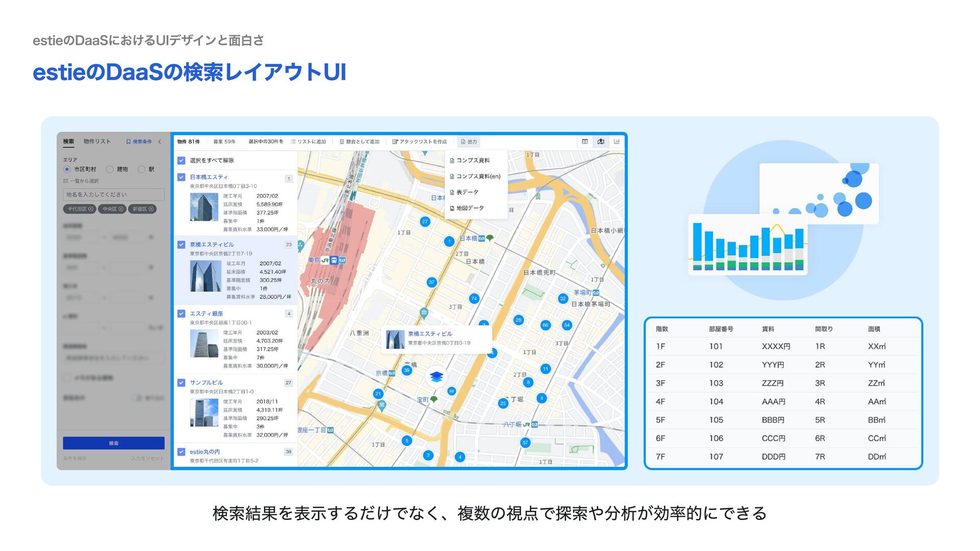Click map cluster marker numbered 27
This screenshot has height=551, width=980.
[x=425, y=221]
